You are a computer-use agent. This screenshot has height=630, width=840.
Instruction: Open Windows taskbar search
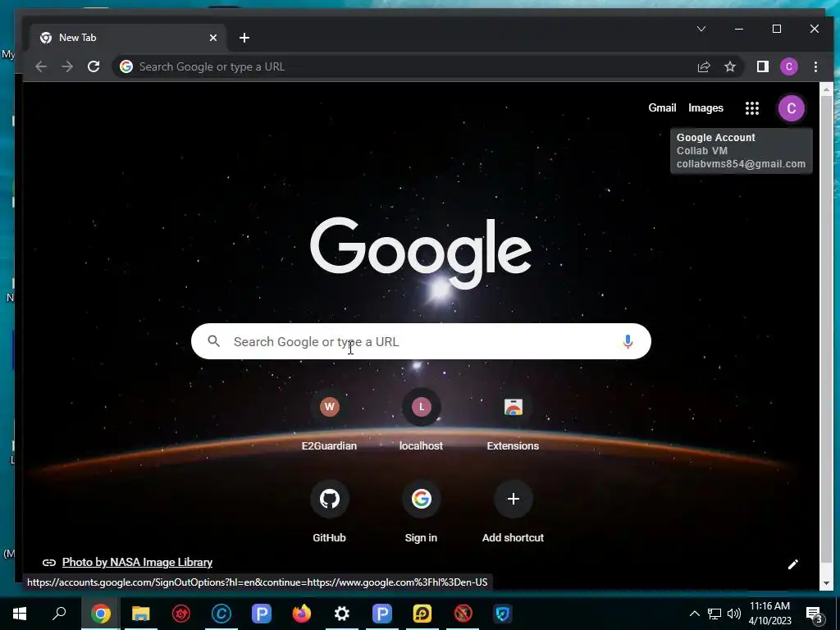(59, 614)
